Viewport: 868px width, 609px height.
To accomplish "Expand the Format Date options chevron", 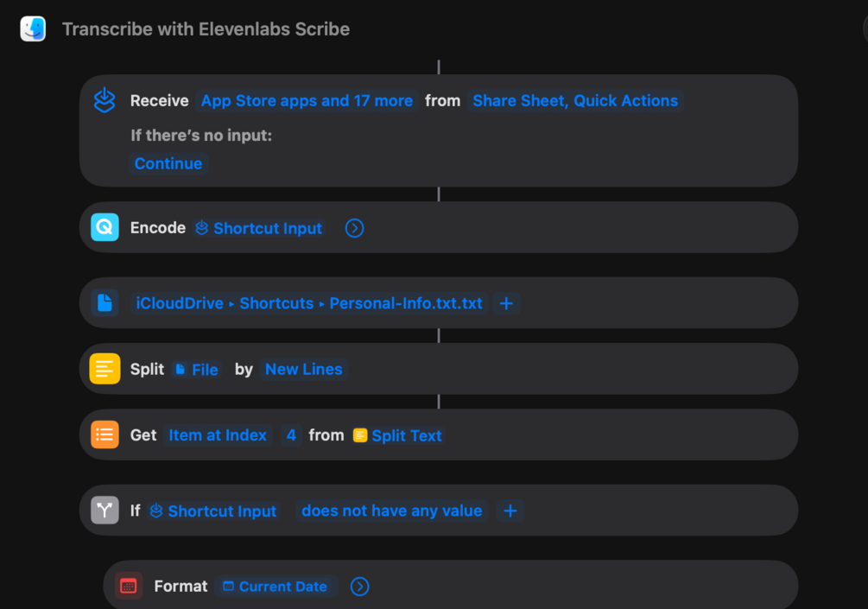I will pyautogui.click(x=359, y=587).
